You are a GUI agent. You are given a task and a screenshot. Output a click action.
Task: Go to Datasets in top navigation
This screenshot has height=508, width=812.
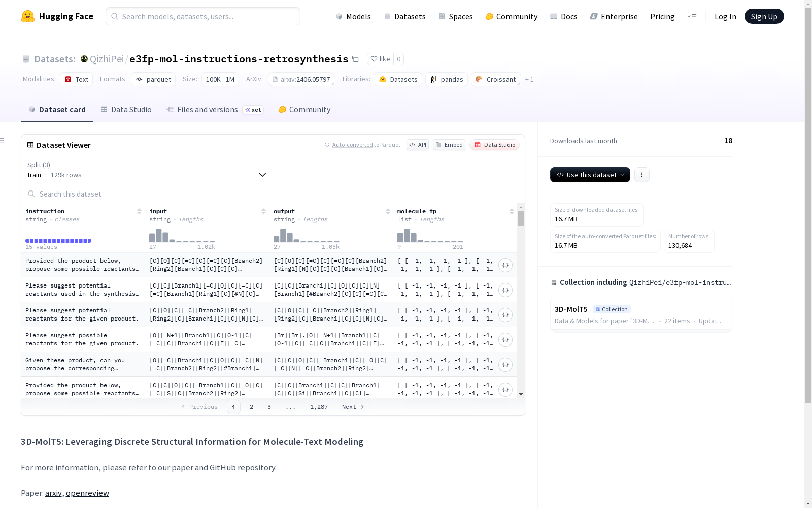coord(404,16)
